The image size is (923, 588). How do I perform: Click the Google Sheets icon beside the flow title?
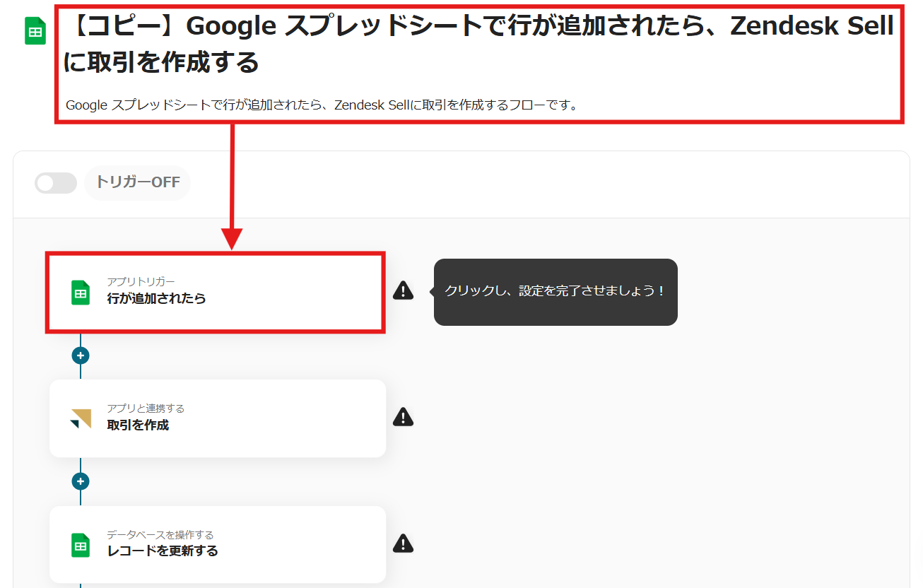[35, 32]
